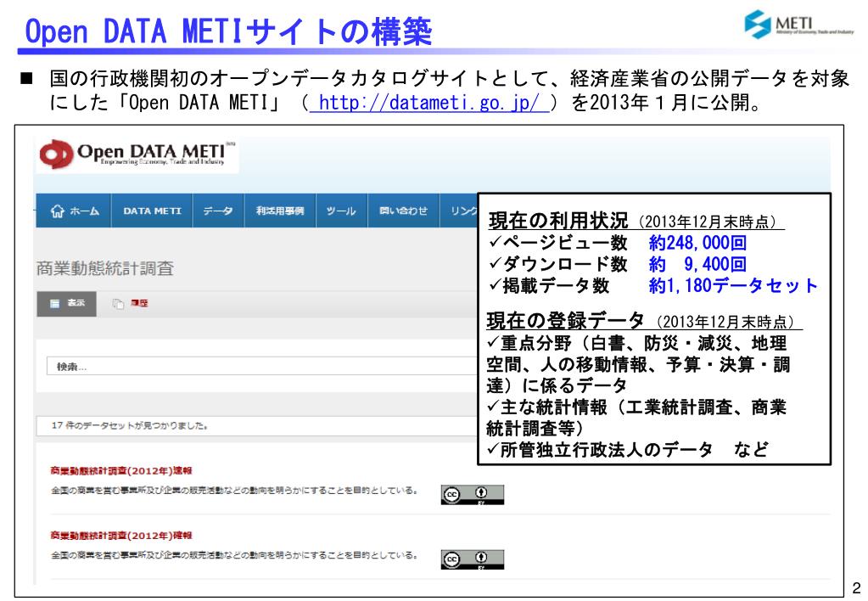Viewport: 868px width, 601px height.
Task: Click the 速報 dataset description text
Action: point(234,491)
